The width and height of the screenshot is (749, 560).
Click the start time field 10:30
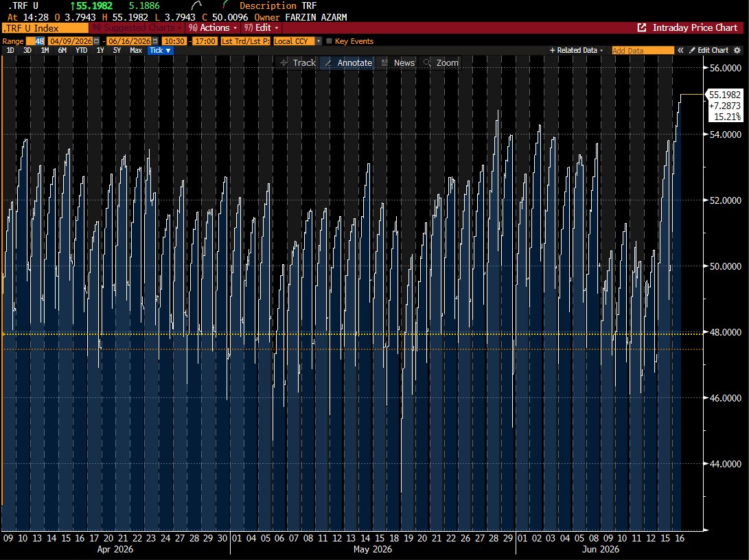click(x=174, y=41)
